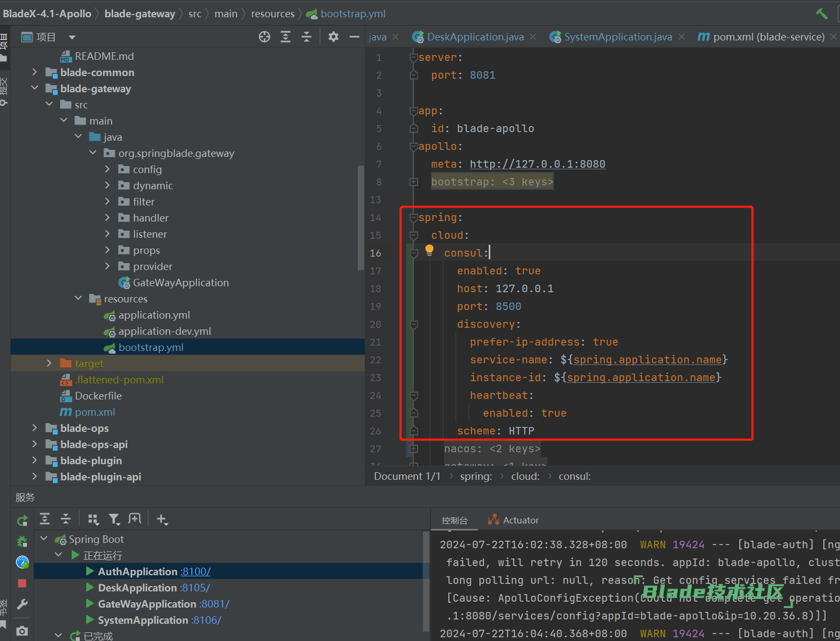
Task: Expand the blade-common module
Action: [34, 72]
